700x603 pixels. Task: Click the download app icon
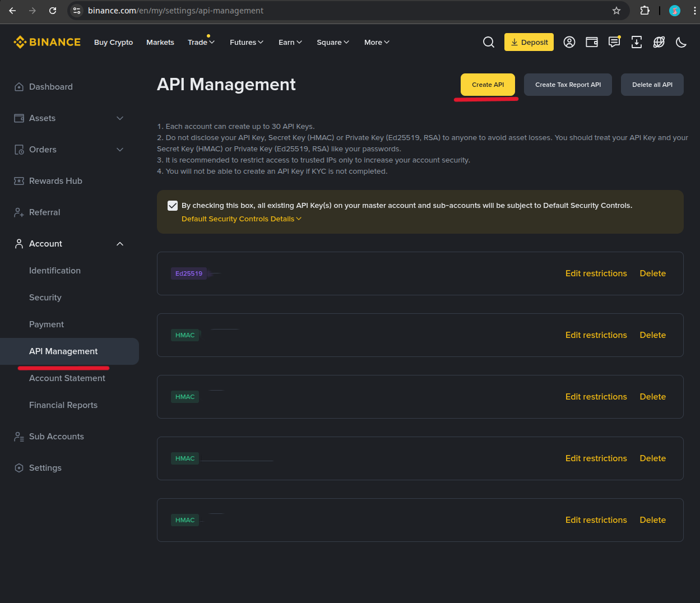click(x=637, y=42)
